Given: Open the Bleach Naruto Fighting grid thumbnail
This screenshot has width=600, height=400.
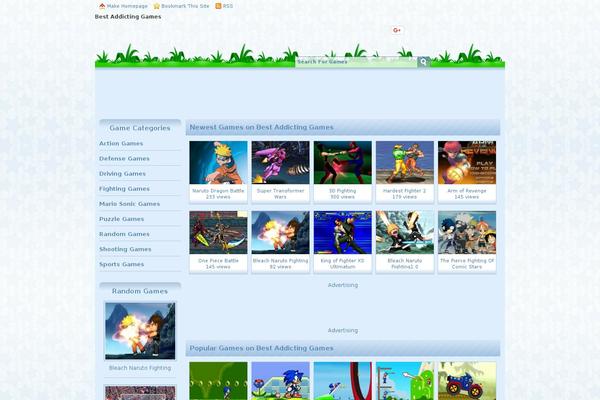Looking at the screenshot, I should coord(280,232).
